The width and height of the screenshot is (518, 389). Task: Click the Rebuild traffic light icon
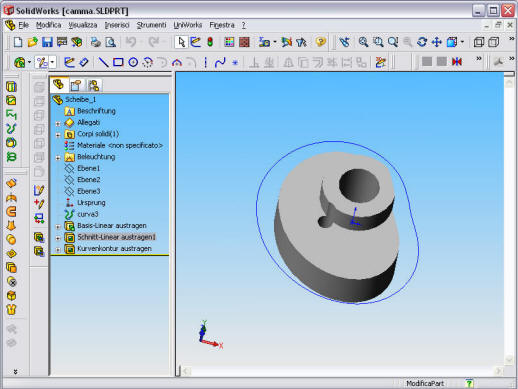210,42
